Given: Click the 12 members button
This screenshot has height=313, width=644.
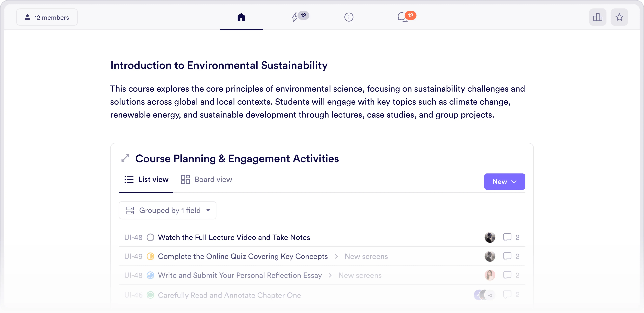Looking at the screenshot, I should tap(47, 17).
